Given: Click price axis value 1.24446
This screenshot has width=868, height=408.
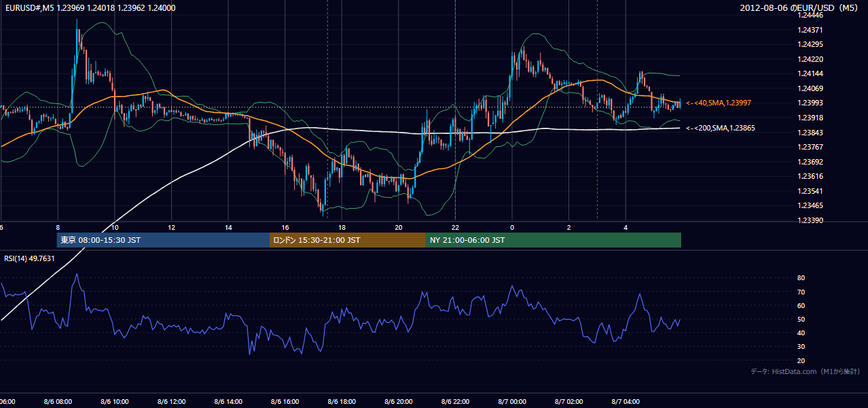Looking at the screenshot, I should click(810, 15).
